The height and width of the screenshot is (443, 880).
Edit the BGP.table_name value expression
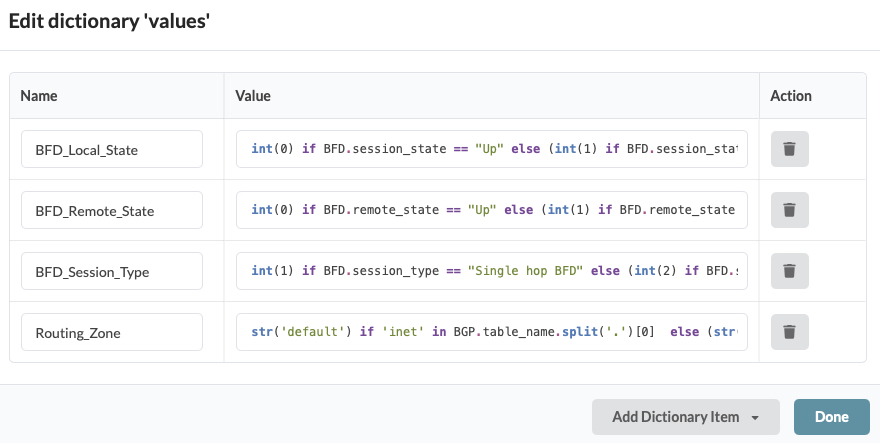coord(492,332)
